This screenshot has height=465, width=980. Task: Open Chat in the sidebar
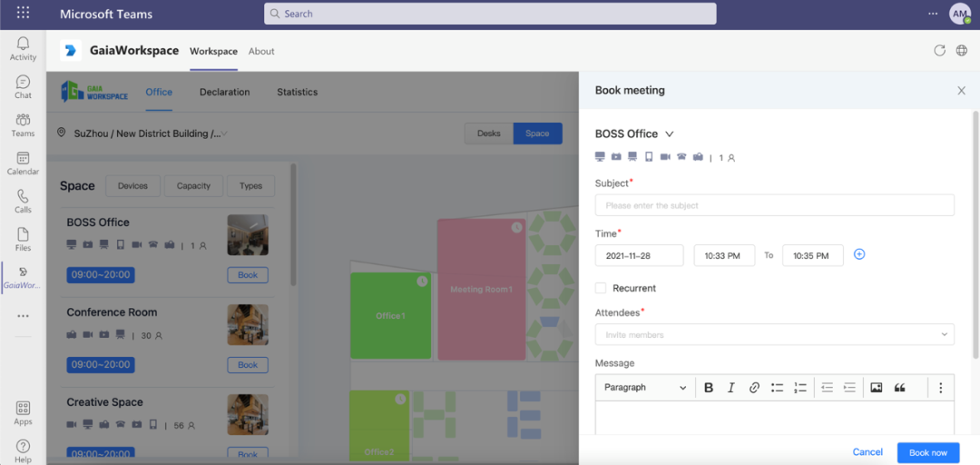tap(23, 87)
